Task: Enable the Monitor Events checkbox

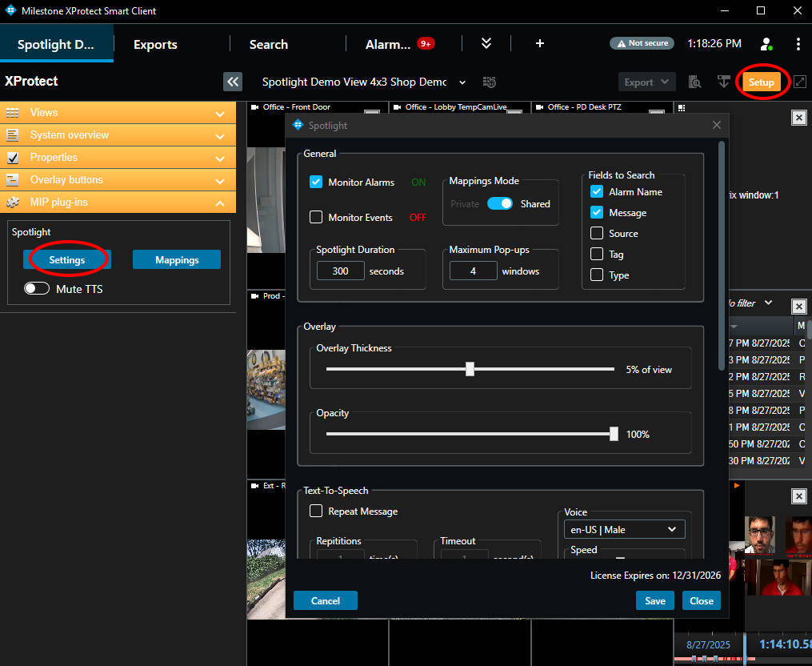Action: click(x=316, y=218)
